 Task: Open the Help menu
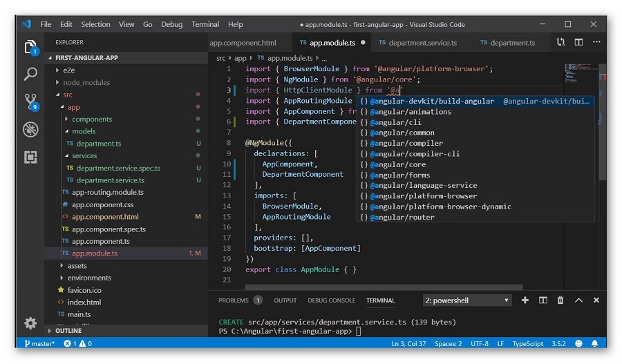(x=235, y=24)
